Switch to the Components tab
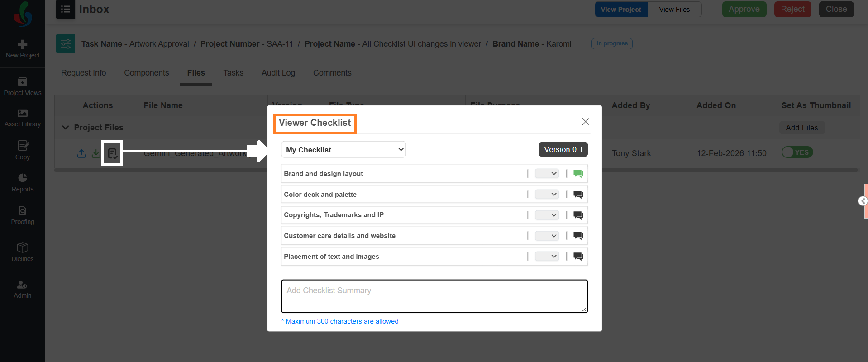Image resolution: width=868 pixels, height=362 pixels. point(146,73)
